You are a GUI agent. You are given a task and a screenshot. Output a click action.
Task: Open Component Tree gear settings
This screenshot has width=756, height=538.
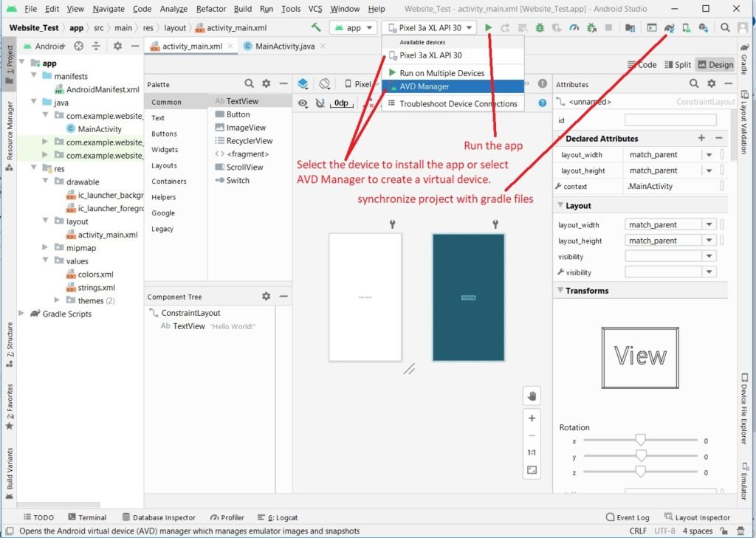266,296
